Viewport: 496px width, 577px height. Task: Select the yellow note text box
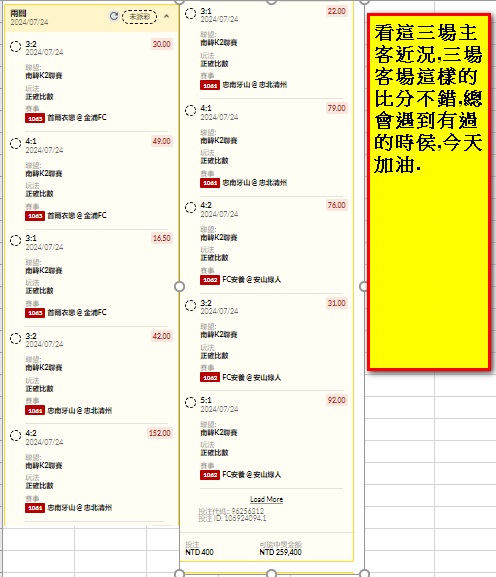(x=429, y=192)
